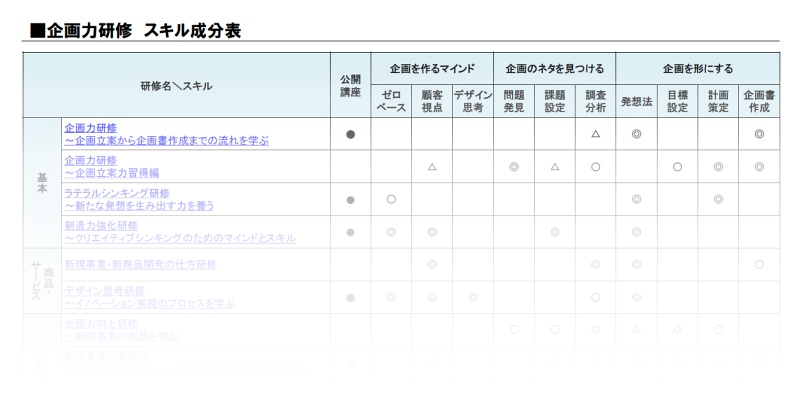Open the 新規事業・新商品開発の仕方研修 link
800x395 pixels.
[x=140, y=265]
